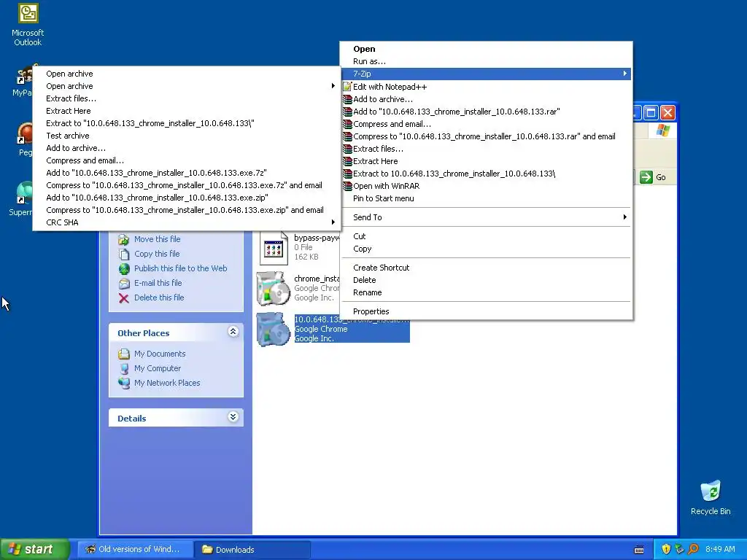Click the My Documents folder icon
This screenshot has width=747, height=560.
click(124, 354)
